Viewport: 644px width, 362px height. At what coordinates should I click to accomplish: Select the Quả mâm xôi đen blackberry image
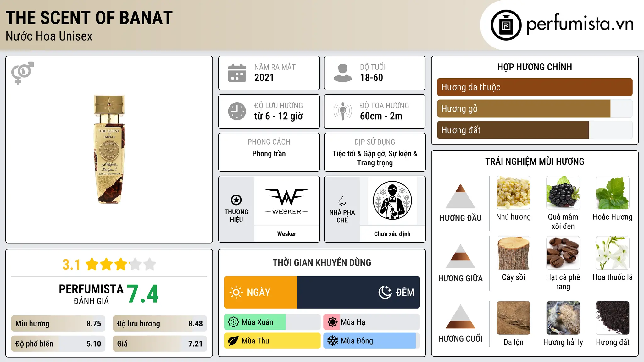coord(563,193)
